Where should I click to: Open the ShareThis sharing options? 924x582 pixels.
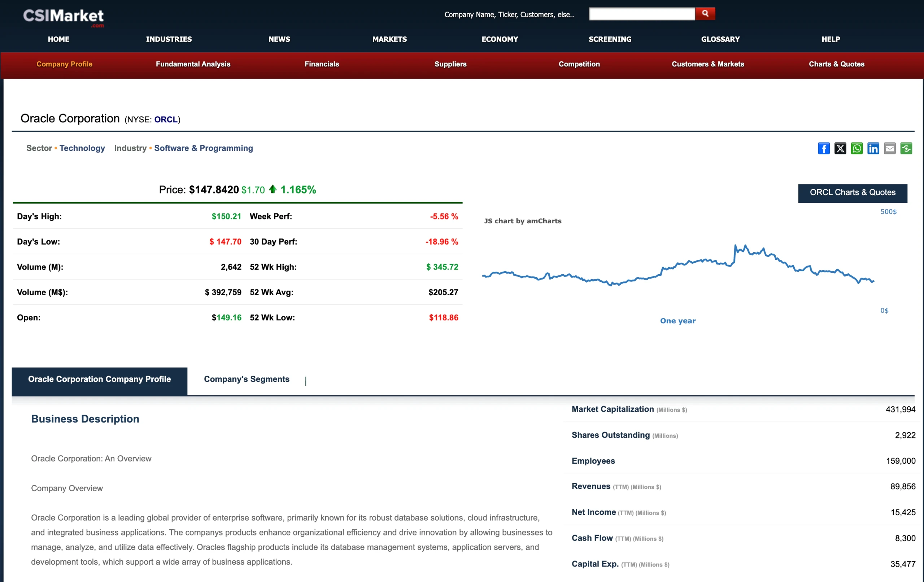(x=906, y=148)
